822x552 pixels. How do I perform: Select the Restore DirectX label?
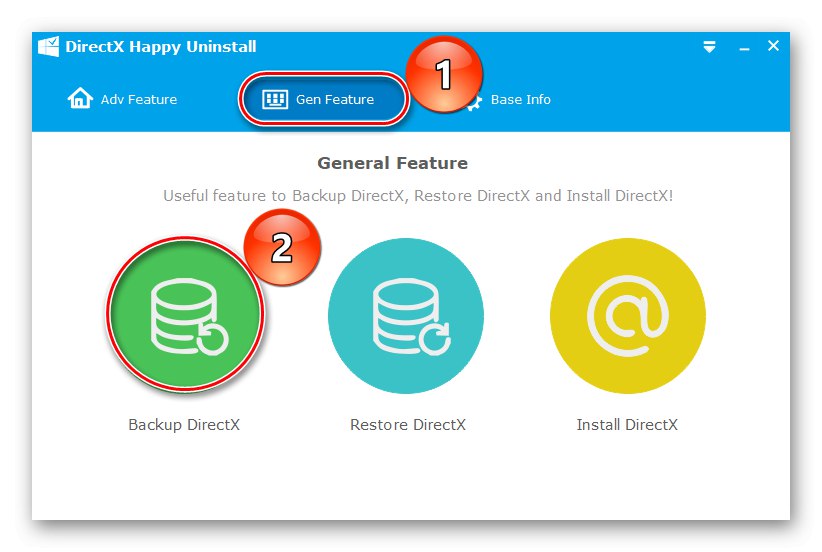point(408,425)
